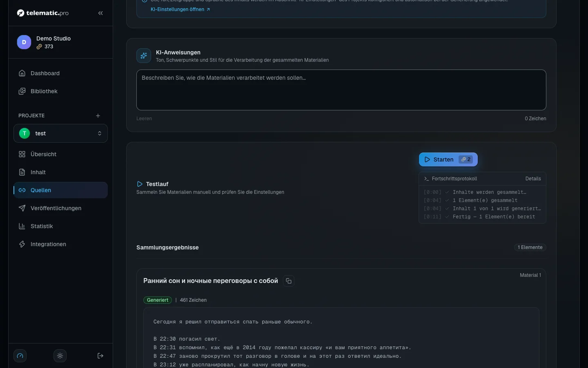Follow the KI-Einstellungen öffnen link

tap(180, 9)
